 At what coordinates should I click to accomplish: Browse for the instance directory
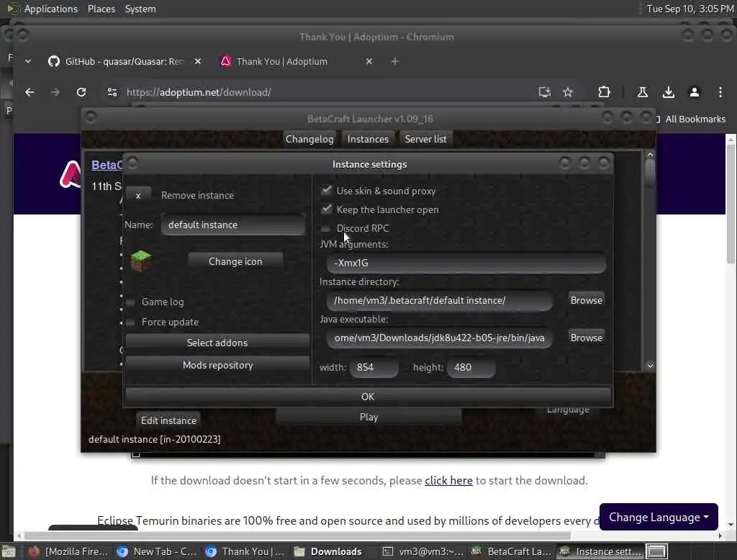click(x=586, y=300)
